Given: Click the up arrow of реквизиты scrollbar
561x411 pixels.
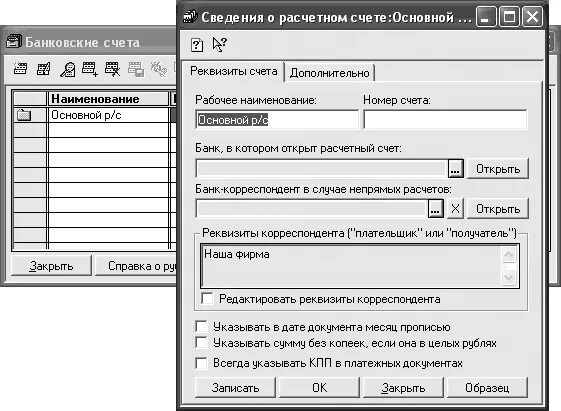Looking at the screenshot, I should tap(508, 255).
